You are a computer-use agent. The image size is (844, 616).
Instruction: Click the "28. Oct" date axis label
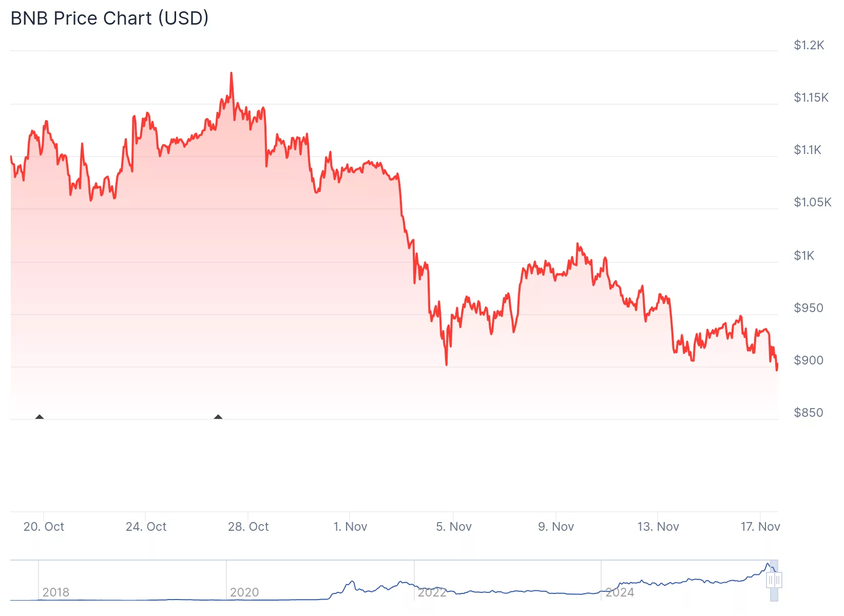click(x=248, y=527)
